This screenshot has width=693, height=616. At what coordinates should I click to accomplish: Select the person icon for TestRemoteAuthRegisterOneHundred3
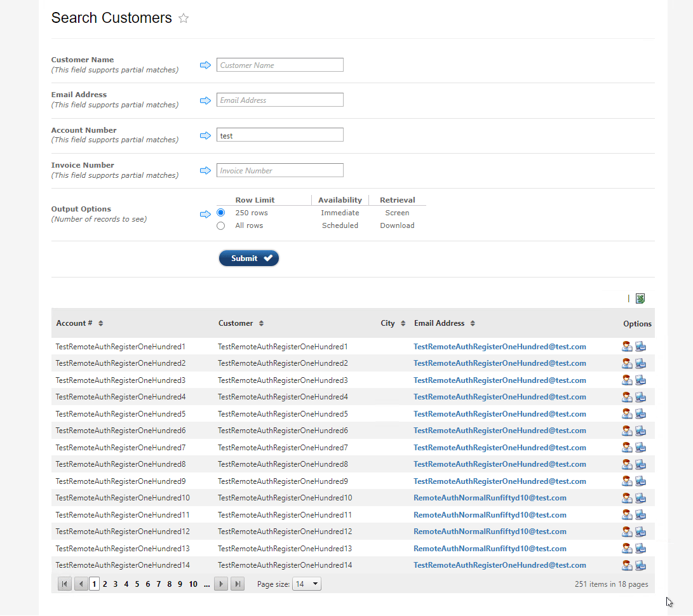point(627,380)
